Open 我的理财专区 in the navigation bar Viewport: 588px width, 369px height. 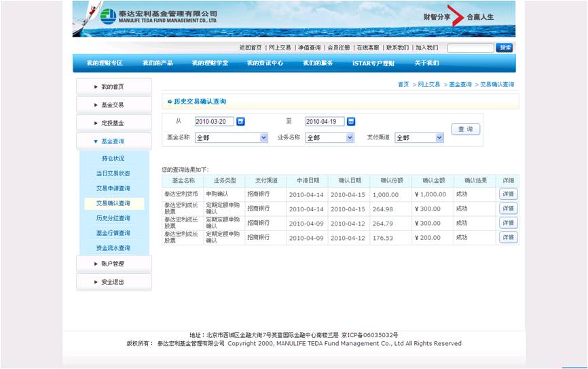pos(105,63)
